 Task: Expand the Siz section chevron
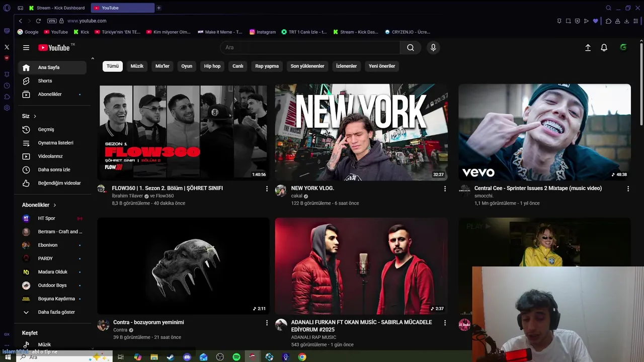click(35, 116)
